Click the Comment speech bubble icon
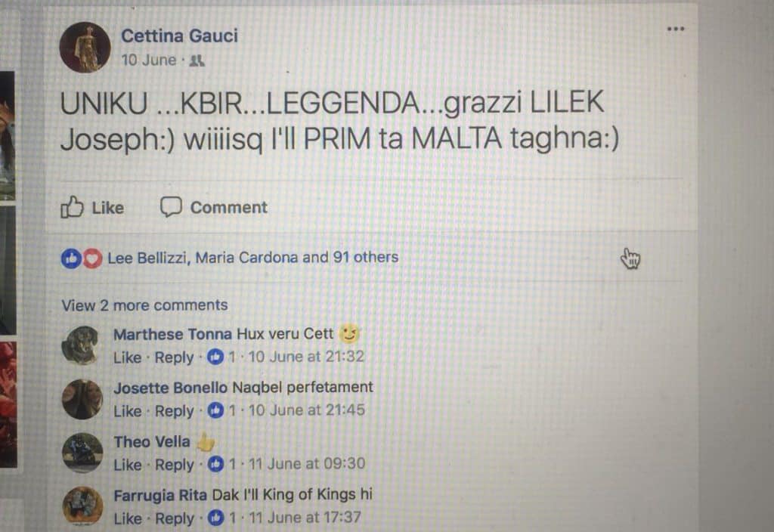Image resolution: width=774 pixels, height=532 pixels. (171, 207)
